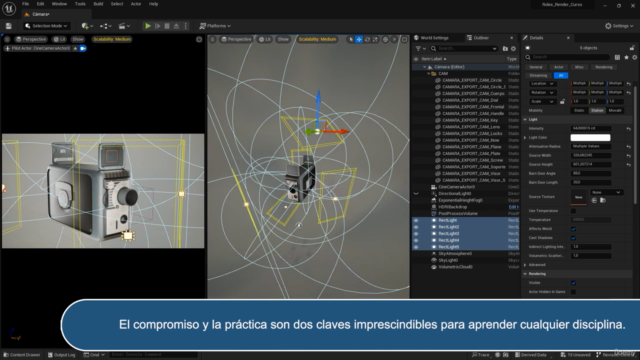This screenshot has width=640, height=360.
Task: Open the right viewport options hamburger menu
Action: 213,39
